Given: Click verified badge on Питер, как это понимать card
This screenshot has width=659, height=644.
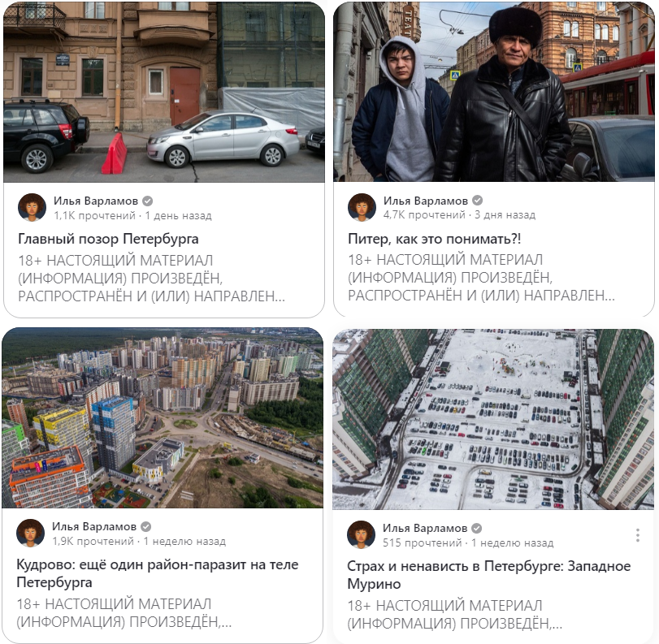Looking at the screenshot, I should tap(478, 201).
